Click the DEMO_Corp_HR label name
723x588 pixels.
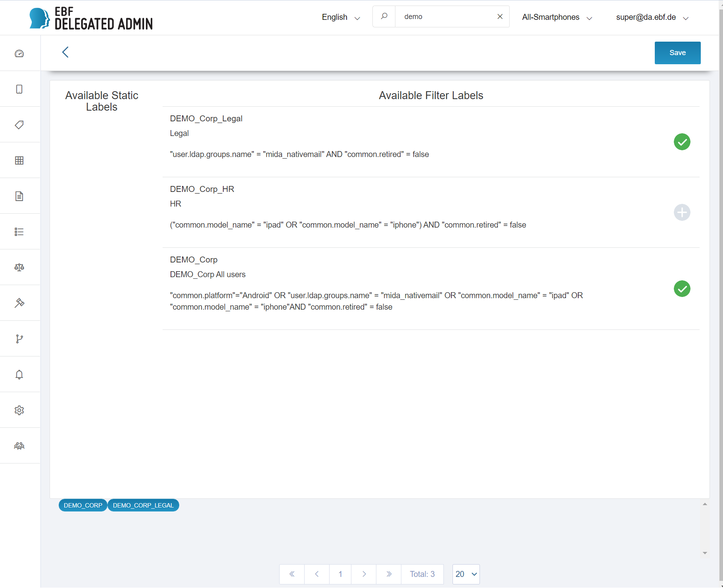(x=202, y=189)
